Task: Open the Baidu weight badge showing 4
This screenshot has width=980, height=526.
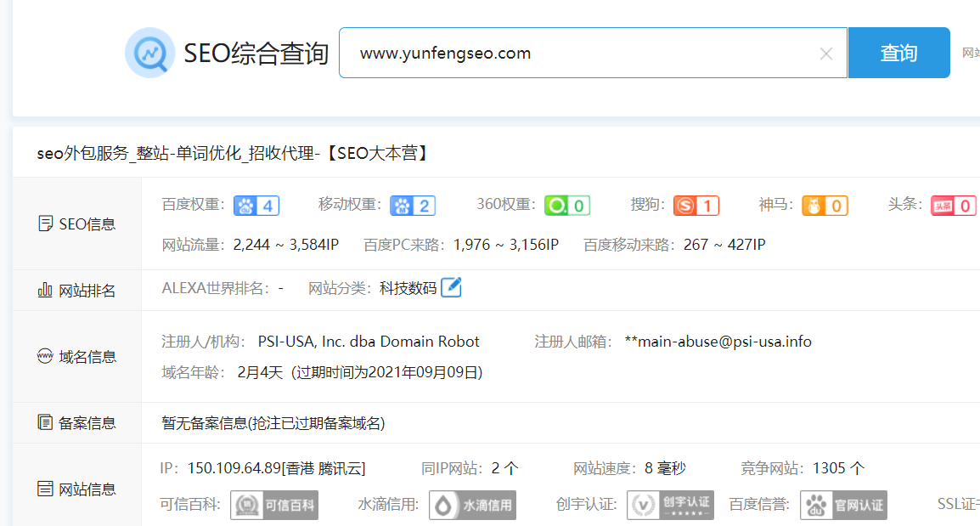Action: coord(256,205)
